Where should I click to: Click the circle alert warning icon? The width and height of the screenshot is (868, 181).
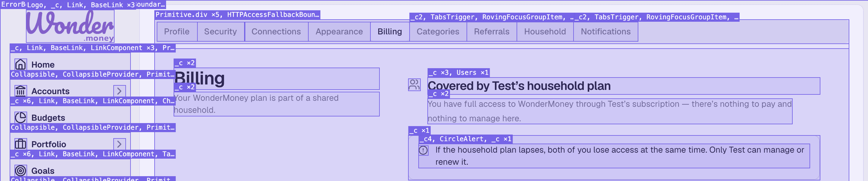pyautogui.click(x=423, y=150)
